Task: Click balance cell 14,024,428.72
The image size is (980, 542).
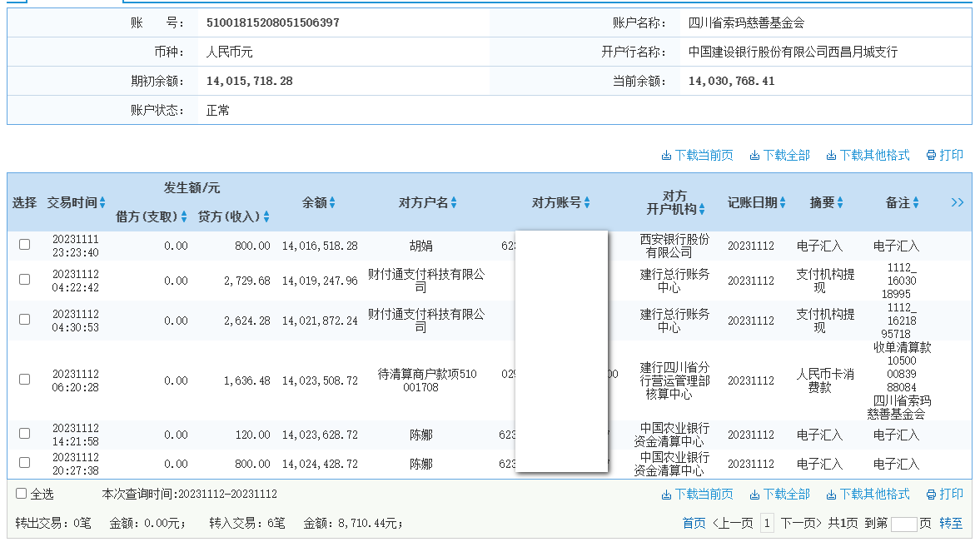Action: (x=320, y=464)
